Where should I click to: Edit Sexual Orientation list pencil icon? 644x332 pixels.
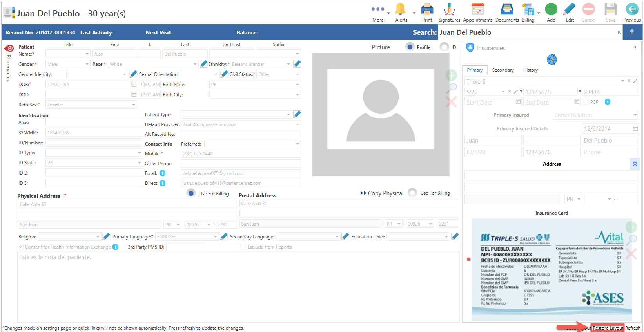pyautogui.click(x=224, y=74)
